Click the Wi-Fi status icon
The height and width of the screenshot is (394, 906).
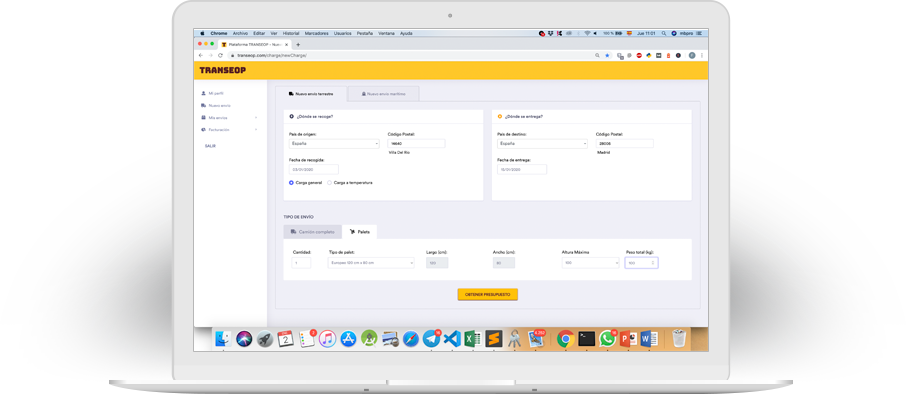pyautogui.click(x=587, y=34)
